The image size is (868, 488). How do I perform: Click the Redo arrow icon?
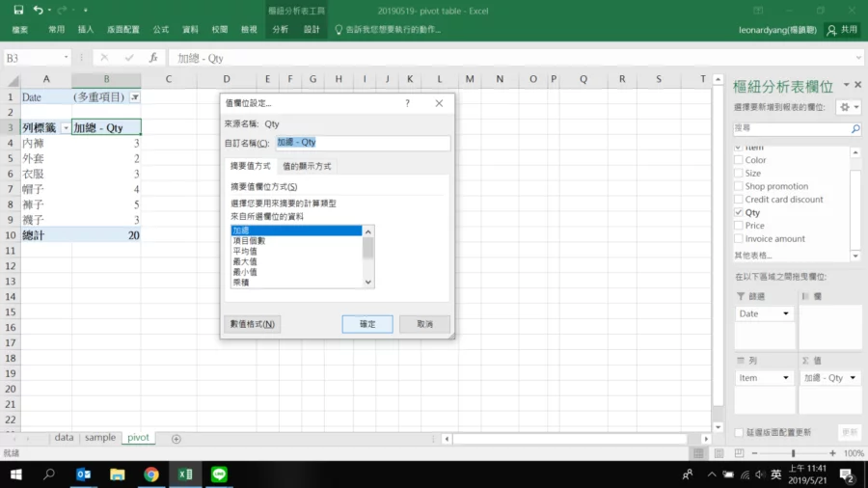(x=62, y=10)
